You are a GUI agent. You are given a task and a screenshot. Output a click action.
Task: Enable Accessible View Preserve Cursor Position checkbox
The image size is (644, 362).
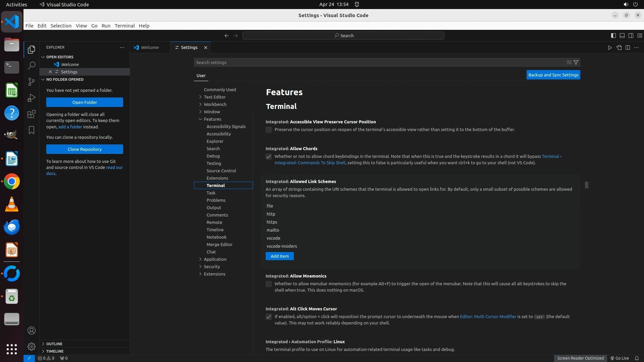click(x=269, y=130)
